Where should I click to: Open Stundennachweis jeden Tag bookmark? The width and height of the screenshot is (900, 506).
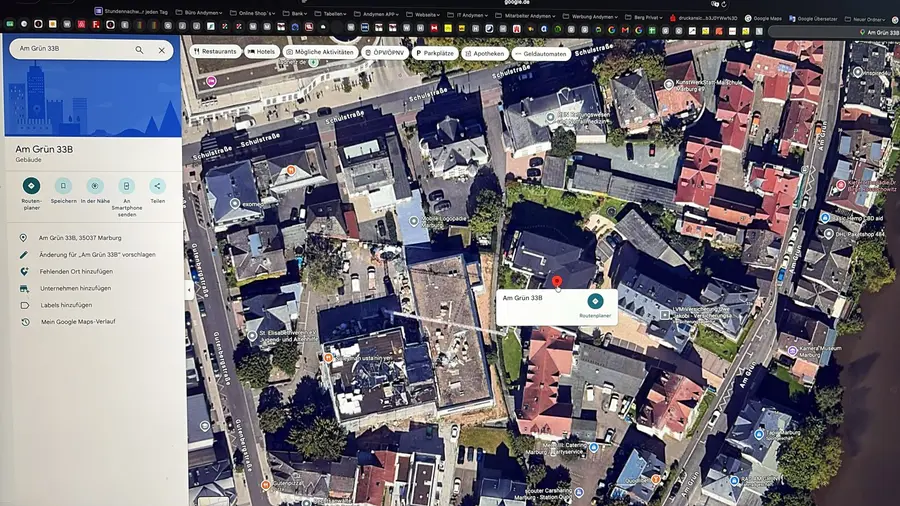coord(131,11)
